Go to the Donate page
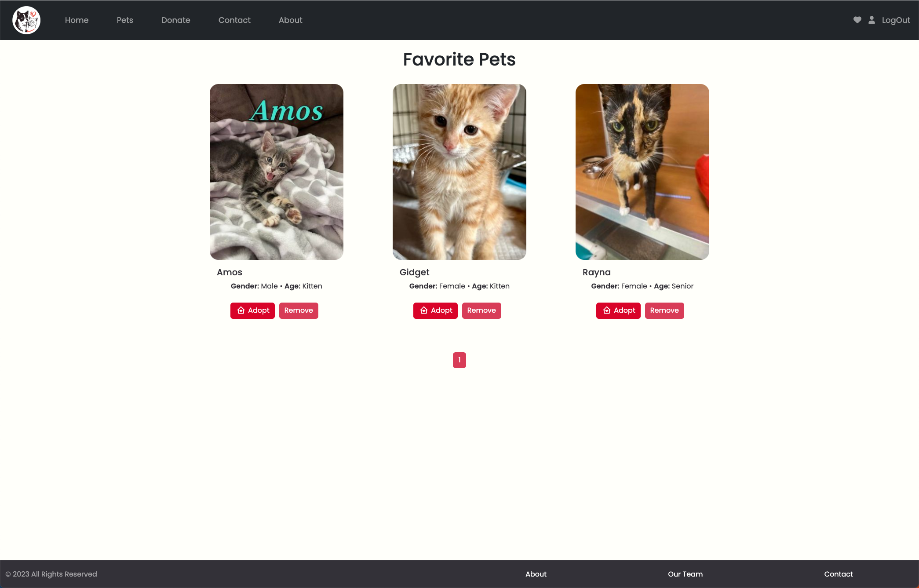The height and width of the screenshot is (588, 919). [x=176, y=20]
